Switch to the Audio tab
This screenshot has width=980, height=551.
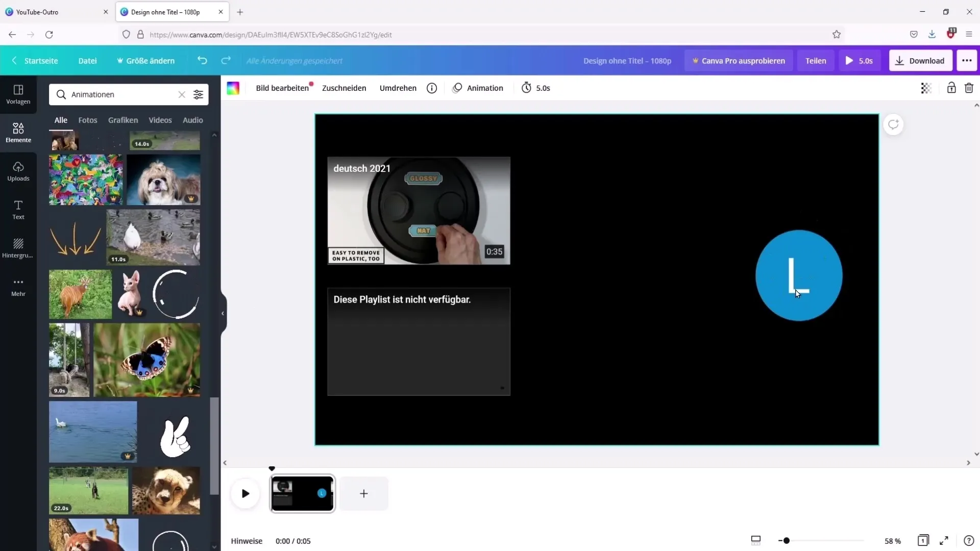tap(193, 120)
